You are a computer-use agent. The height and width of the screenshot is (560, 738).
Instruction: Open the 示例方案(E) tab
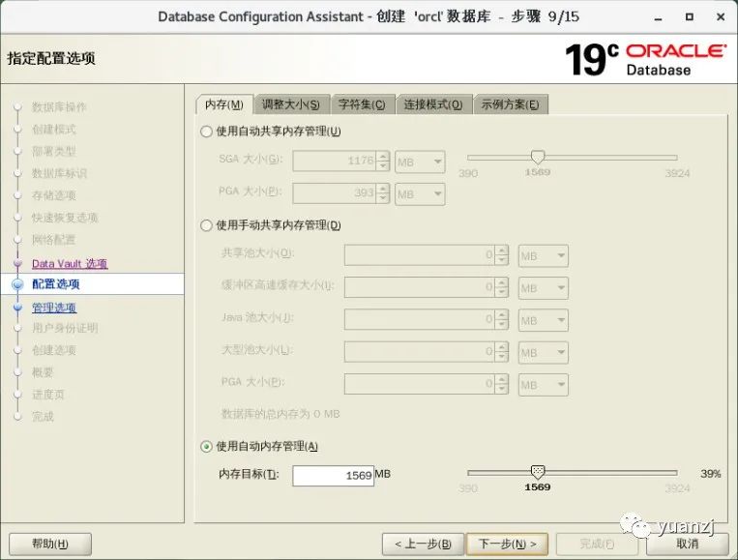tap(510, 104)
